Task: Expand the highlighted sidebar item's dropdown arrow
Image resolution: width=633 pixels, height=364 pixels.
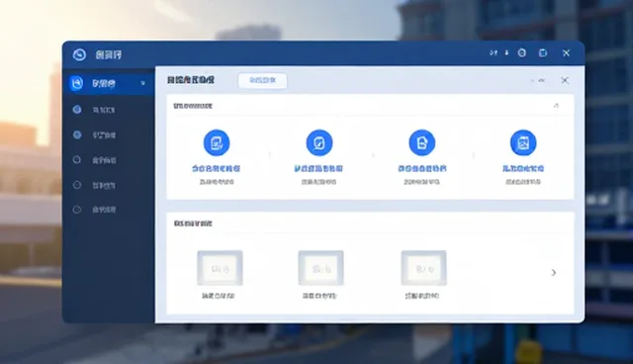Action: (x=142, y=83)
